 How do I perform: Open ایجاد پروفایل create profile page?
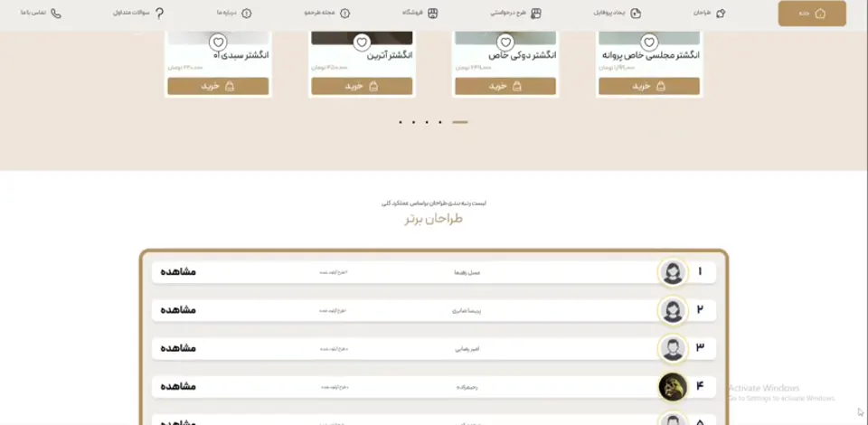point(618,14)
